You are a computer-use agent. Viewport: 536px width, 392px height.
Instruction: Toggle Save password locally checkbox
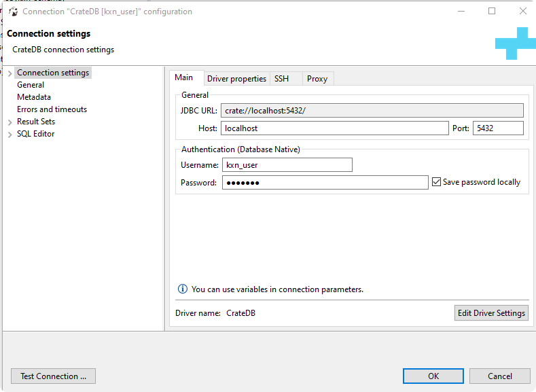pyautogui.click(x=436, y=182)
